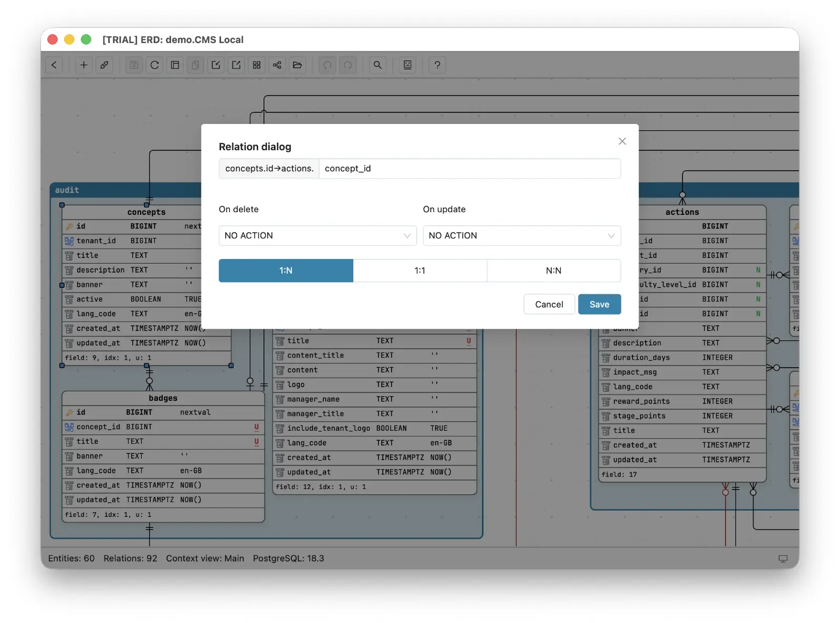Click the four-squares grid toolbar icon
This screenshot has height=623, width=840.
pos(257,65)
